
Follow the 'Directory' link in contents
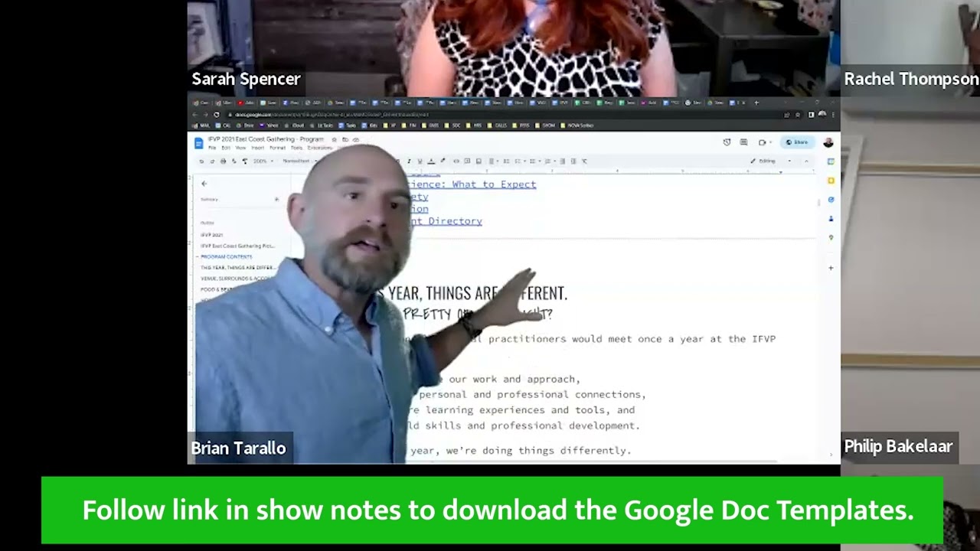click(x=455, y=221)
